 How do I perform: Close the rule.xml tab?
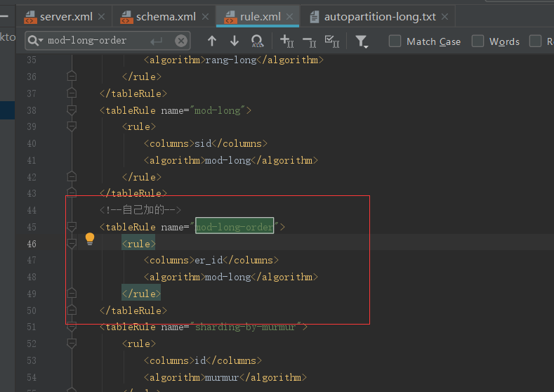tap(291, 16)
